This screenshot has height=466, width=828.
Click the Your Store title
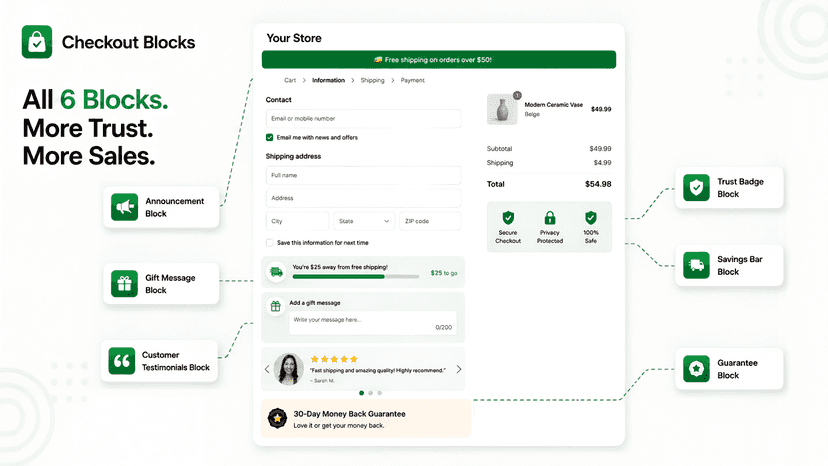tap(294, 38)
